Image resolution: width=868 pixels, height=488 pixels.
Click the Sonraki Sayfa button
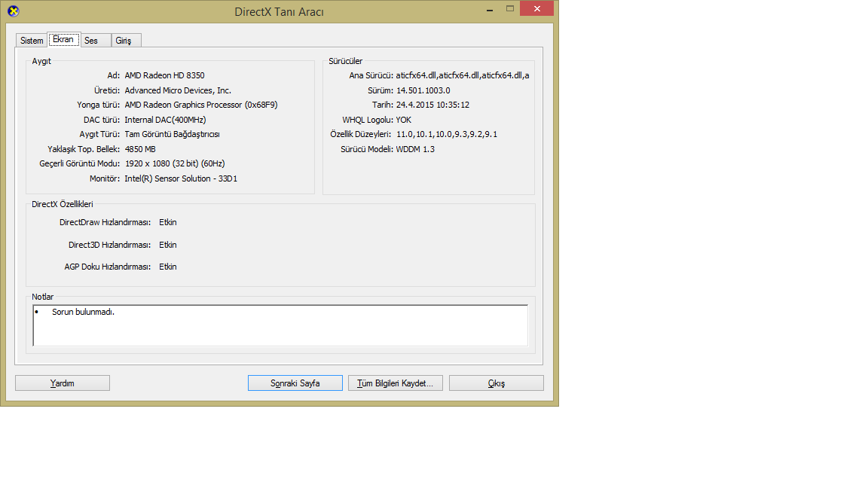295,383
